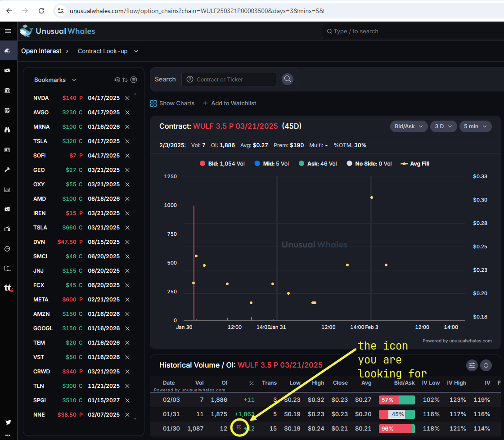Screen dimensions: 504x440
Task: Open the hamburger menu in the sidebar
Action: [x=8, y=31]
